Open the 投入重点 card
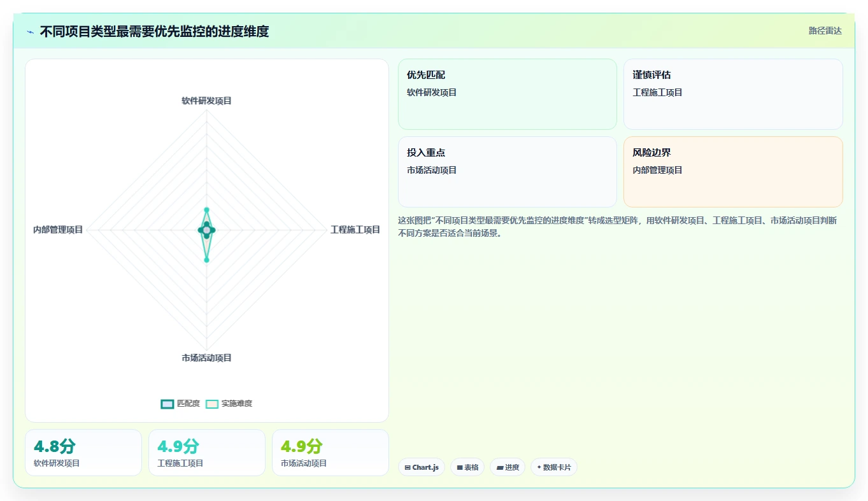868x501 pixels. (508, 172)
